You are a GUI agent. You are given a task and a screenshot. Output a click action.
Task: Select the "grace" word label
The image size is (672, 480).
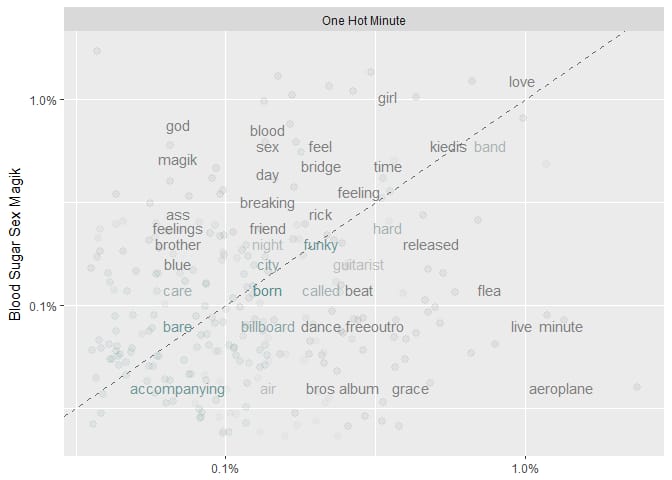[x=410, y=390]
